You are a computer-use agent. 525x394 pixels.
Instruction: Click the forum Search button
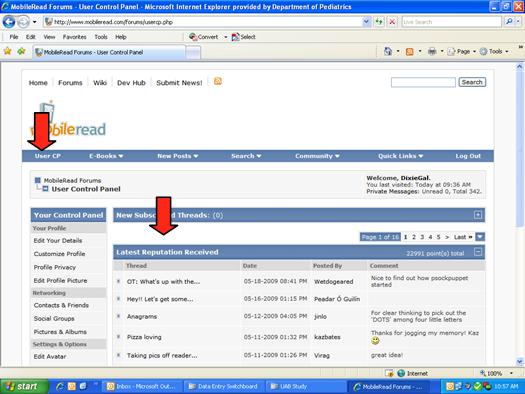click(472, 82)
